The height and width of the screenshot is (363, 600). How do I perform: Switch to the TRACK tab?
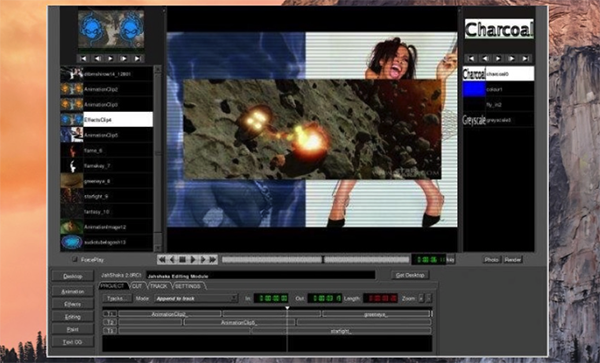coord(158,286)
